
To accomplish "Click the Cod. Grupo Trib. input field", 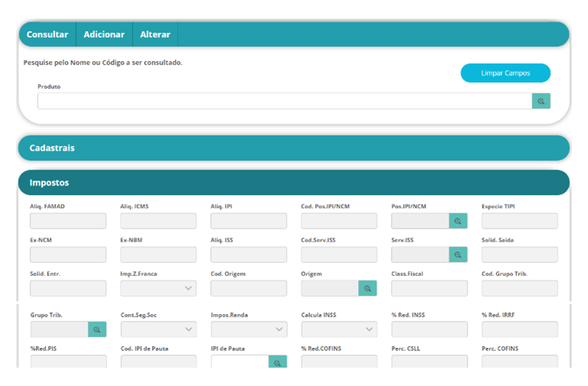I will [520, 288].
